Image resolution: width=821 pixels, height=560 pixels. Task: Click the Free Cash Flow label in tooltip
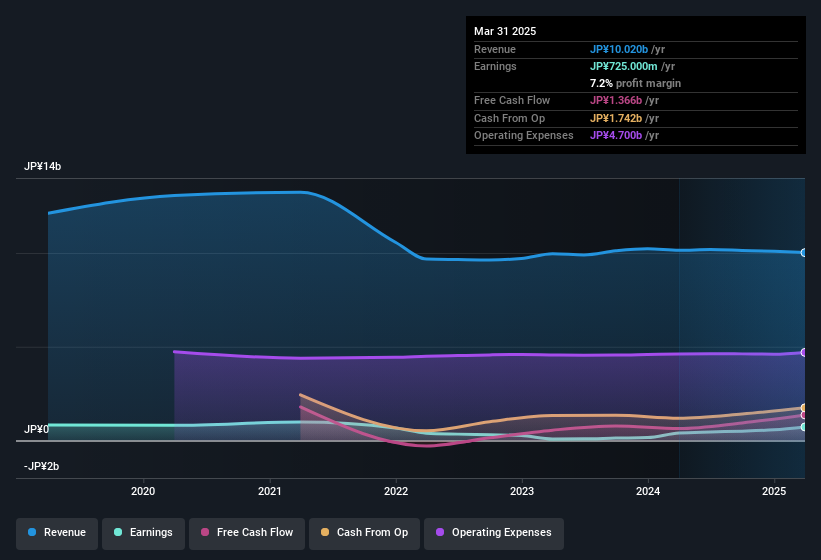(x=512, y=100)
